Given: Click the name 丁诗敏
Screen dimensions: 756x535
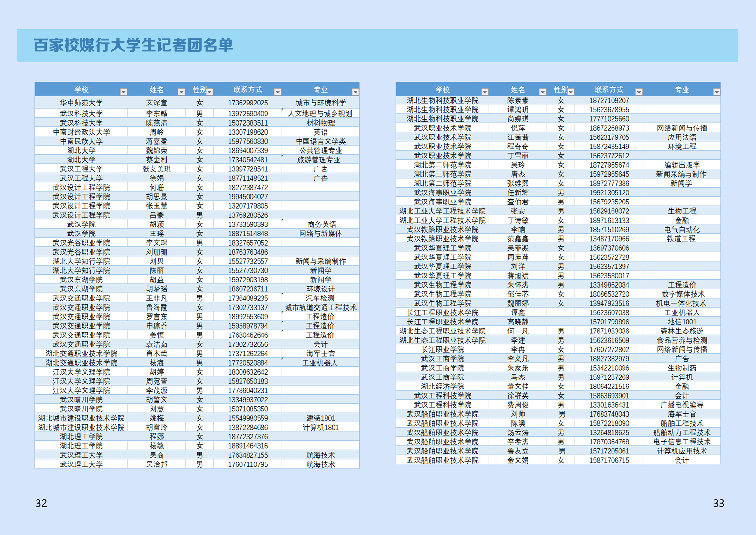Looking at the screenshot, I should [518, 220].
